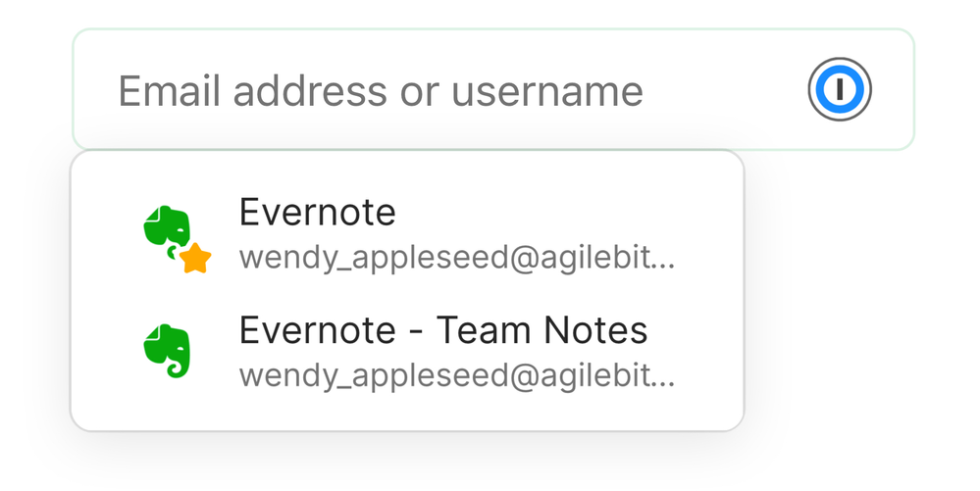
Task: Click empty space inside the username input
Action: coord(726,90)
